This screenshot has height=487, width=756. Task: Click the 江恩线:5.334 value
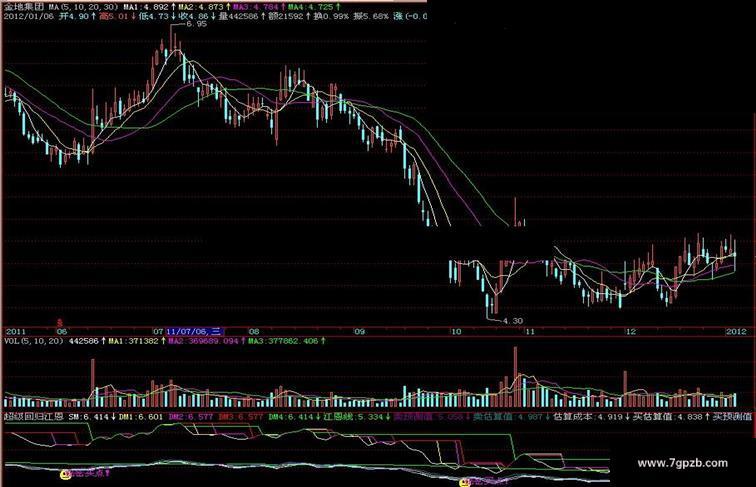[x=353, y=416]
